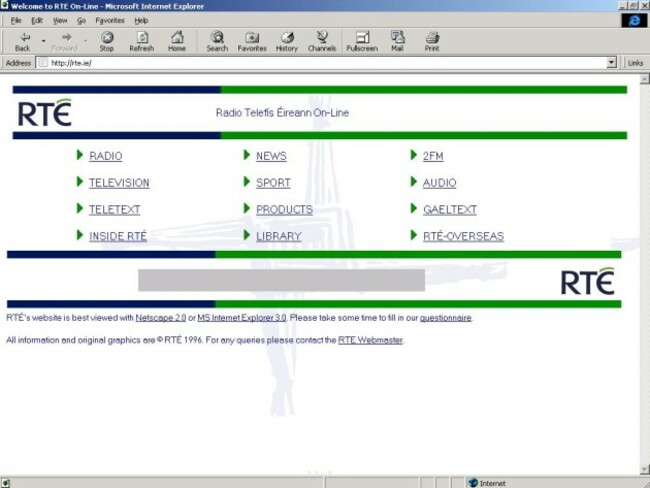The width and height of the screenshot is (650, 488).
Task: Open the RADIO link
Action: coord(106,156)
